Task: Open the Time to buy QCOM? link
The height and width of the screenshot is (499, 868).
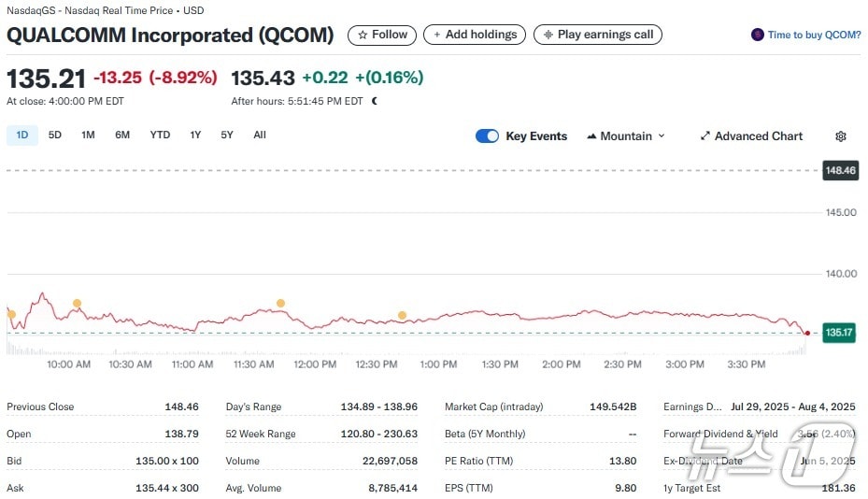Action: (x=814, y=35)
